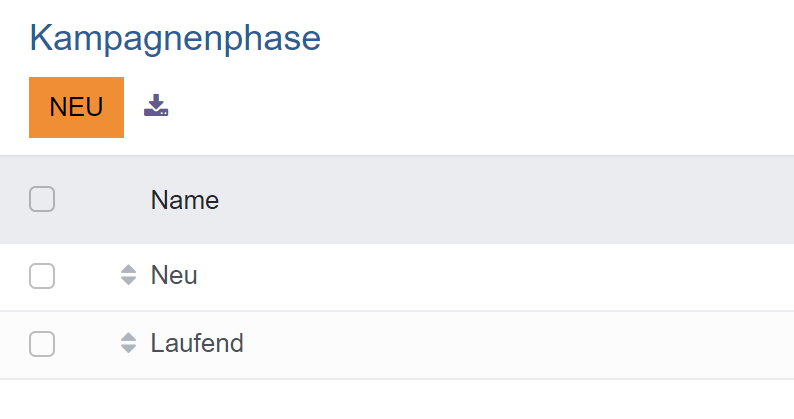Grab the reorder handle of the Neu row

pyautogui.click(x=128, y=275)
